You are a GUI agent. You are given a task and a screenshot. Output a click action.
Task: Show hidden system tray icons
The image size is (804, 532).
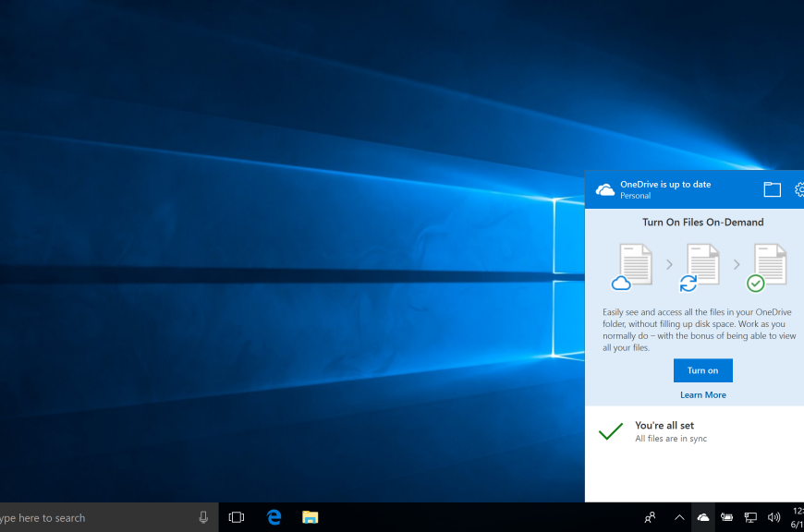coord(679,517)
